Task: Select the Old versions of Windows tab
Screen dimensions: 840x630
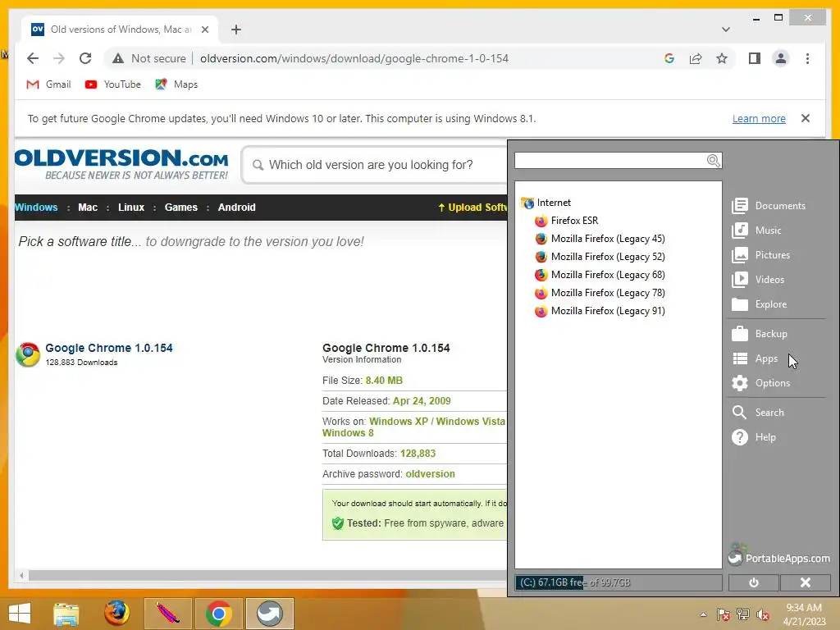Action: click(x=119, y=30)
